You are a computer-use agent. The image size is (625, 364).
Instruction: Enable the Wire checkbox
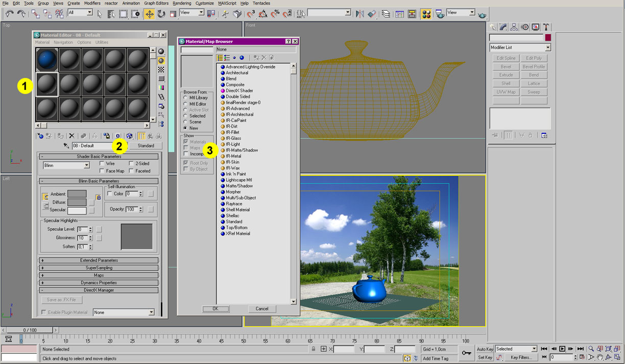pyautogui.click(x=103, y=164)
